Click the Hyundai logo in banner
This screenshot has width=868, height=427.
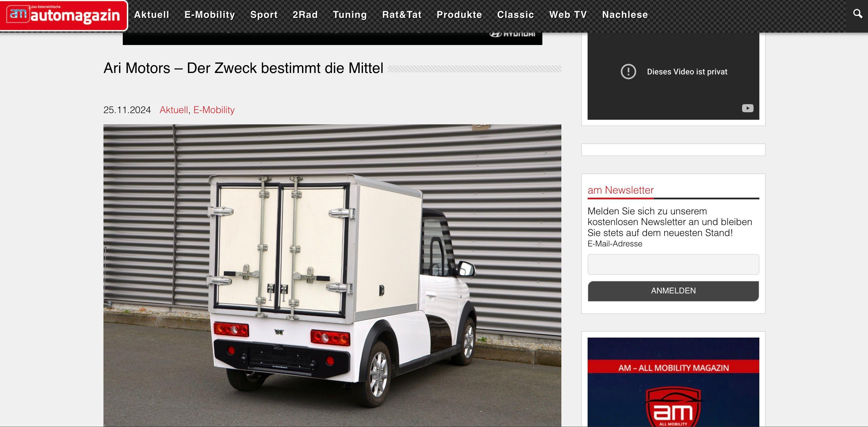(x=512, y=34)
